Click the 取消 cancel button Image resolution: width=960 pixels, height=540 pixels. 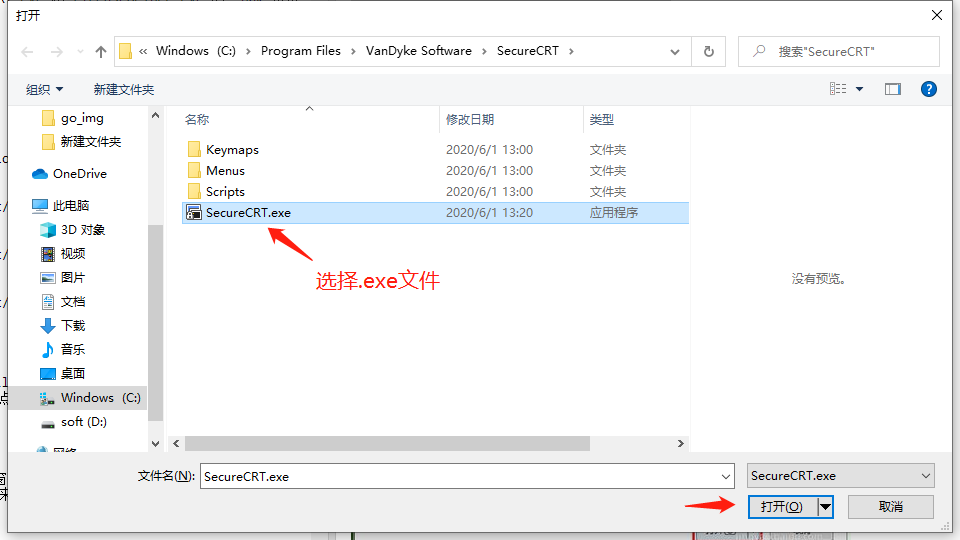(890, 507)
